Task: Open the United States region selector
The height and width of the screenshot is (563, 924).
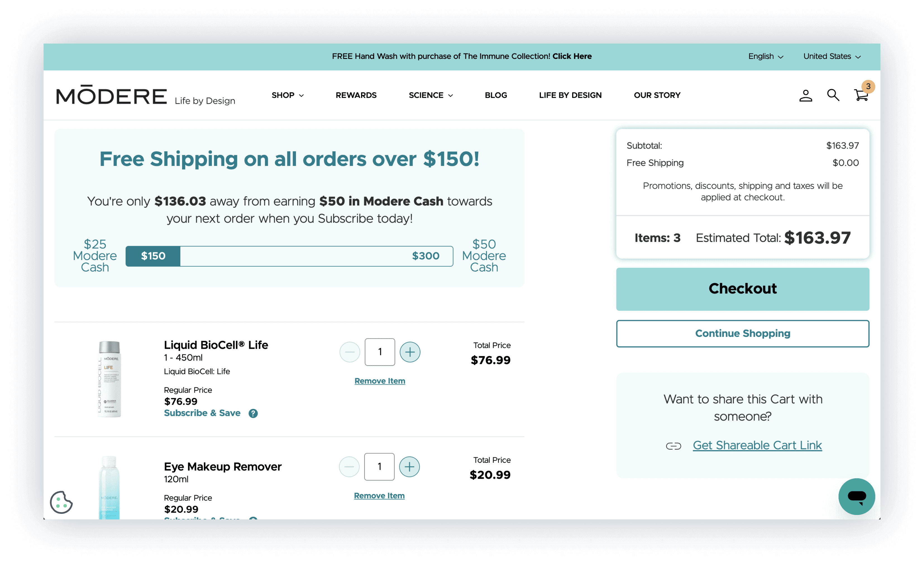Action: [830, 56]
